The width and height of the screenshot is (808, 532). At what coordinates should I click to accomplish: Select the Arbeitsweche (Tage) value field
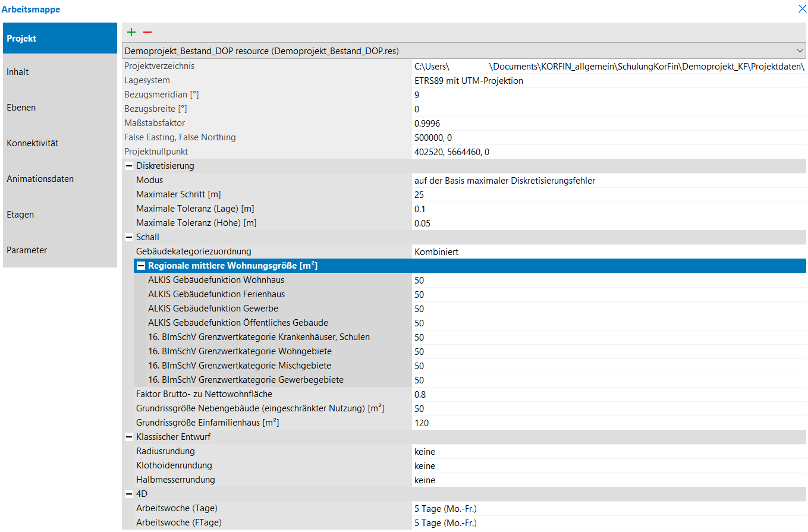tap(606, 509)
